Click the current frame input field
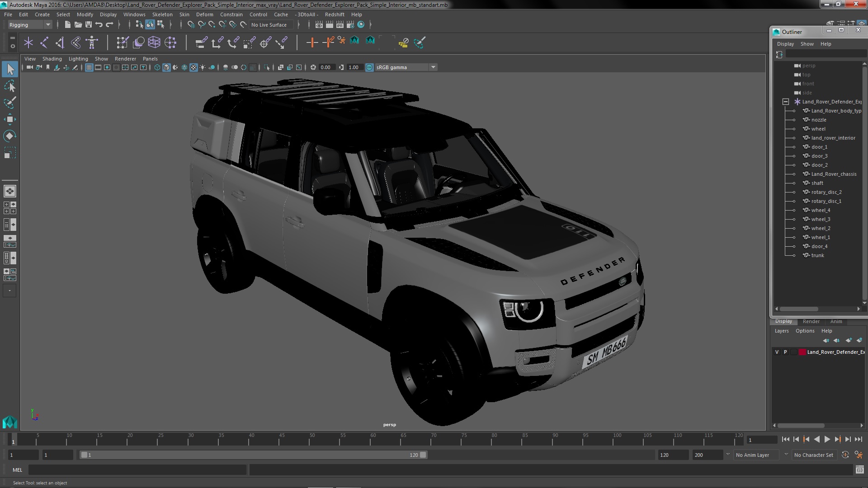 [762, 440]
